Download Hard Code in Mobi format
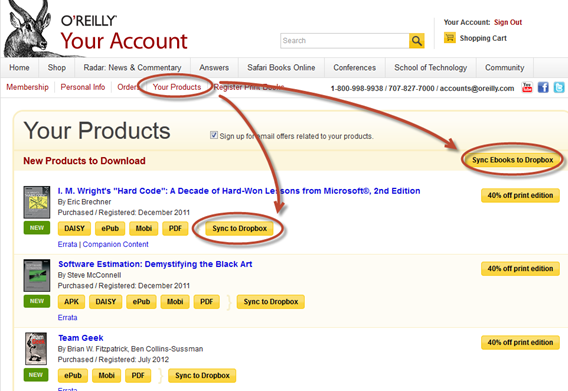The height and width of the screenshot is (391, 568). click(x=143, y=228)
